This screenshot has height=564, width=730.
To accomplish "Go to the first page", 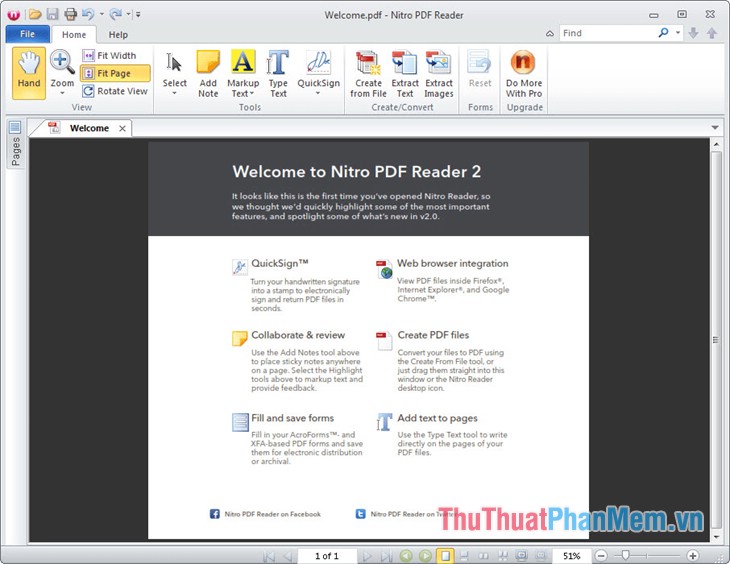I will point(269,556).
